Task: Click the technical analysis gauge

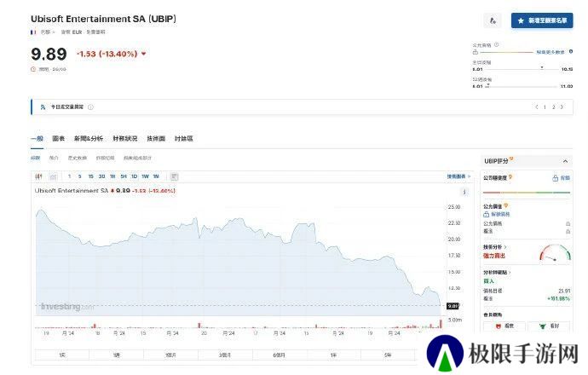Action: 555,252
